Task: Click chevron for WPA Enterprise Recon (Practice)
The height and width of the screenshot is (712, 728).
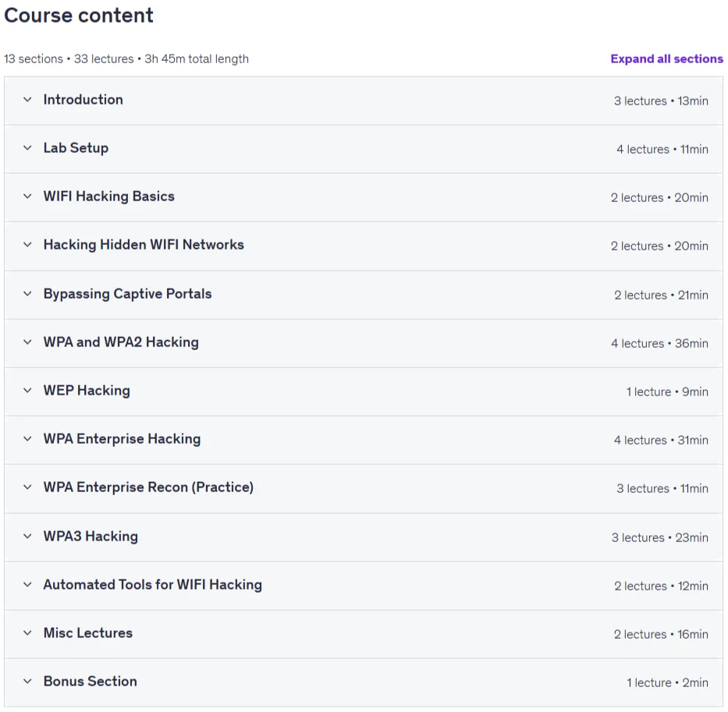Action: click(28, 487)
